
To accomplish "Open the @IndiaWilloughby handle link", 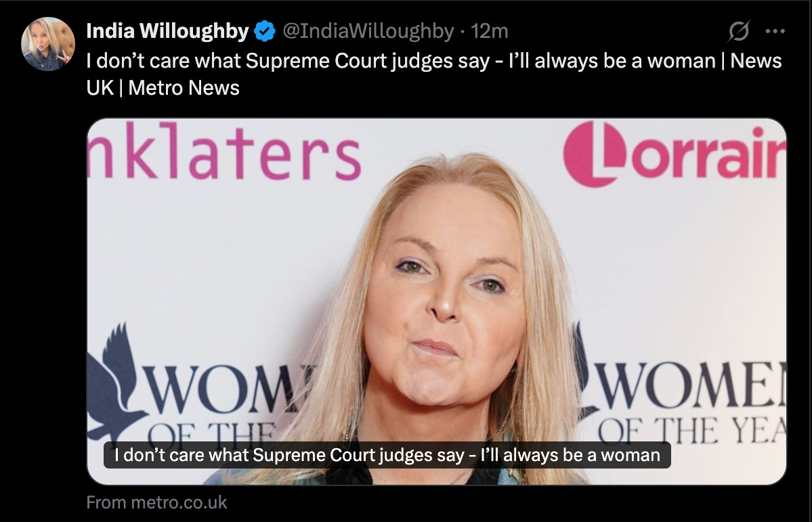I will [368, 31].
